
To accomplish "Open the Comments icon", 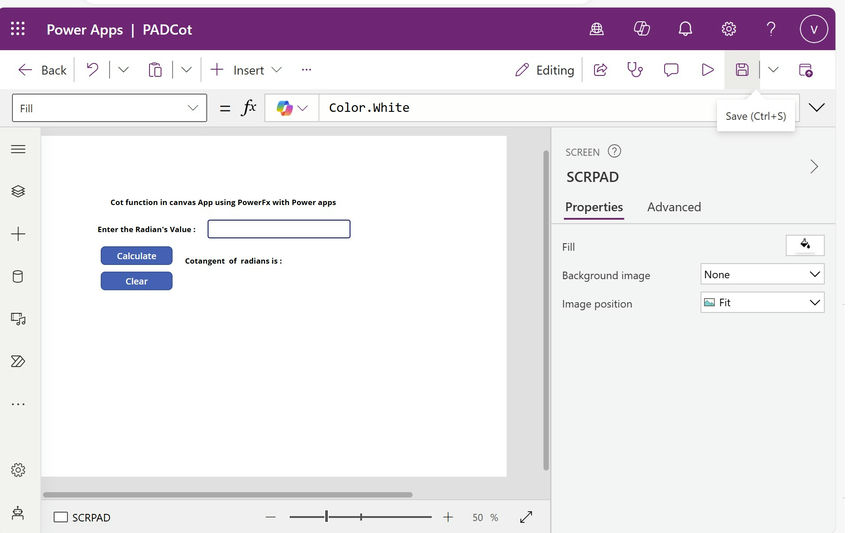I will (x=671, y=70).
